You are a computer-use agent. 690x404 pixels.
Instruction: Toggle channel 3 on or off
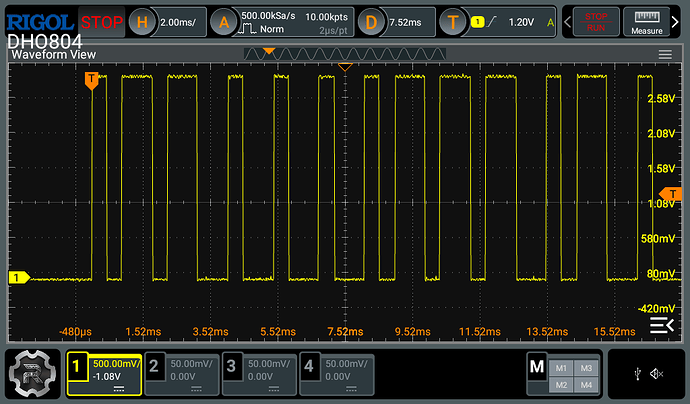(231, 366)
